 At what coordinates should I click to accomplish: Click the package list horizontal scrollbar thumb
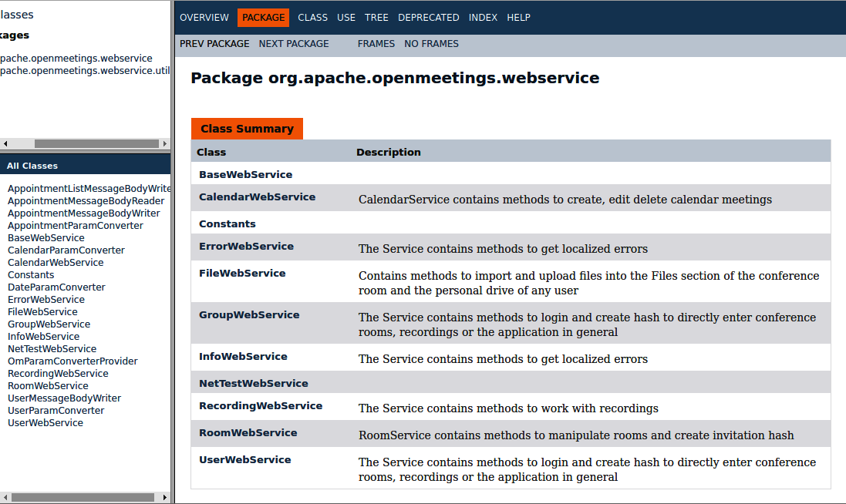click(96, 143)
